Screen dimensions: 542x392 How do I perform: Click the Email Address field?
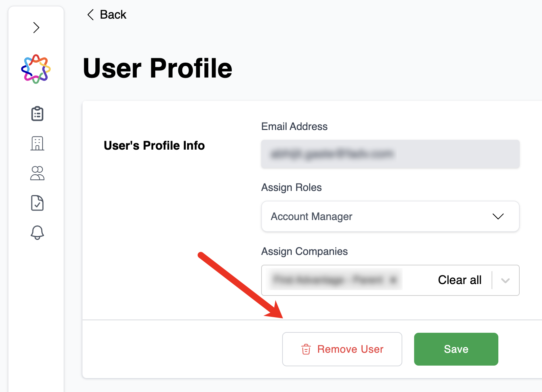(x=390, y=154)
